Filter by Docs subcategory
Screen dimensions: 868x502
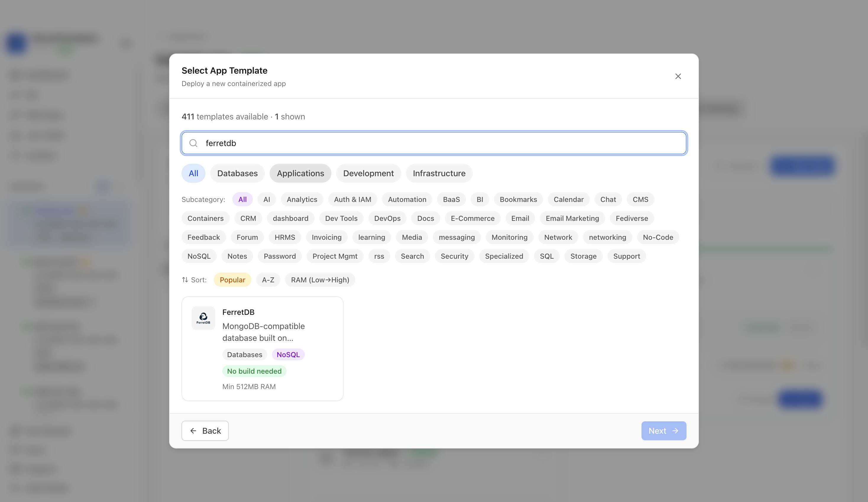(x=426, y=218)
